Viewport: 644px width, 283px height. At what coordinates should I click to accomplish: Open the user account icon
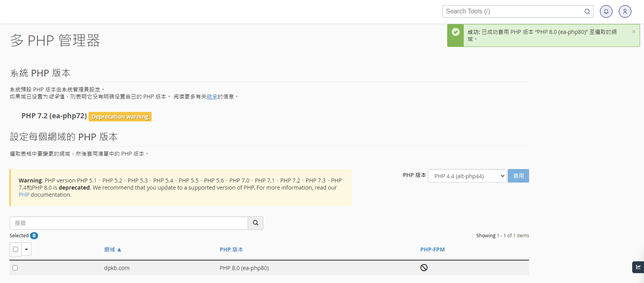[x=625, y=11]
